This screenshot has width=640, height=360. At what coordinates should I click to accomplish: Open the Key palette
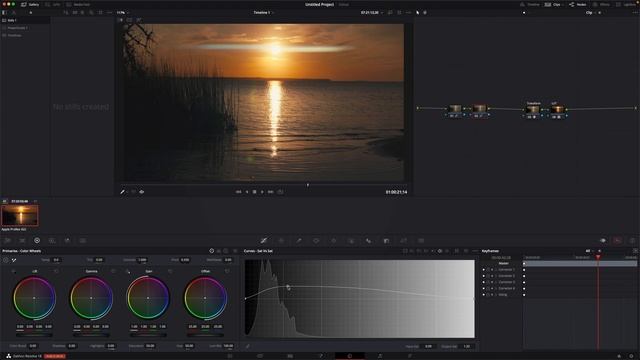pyautogui.click(x=386, y=241)
